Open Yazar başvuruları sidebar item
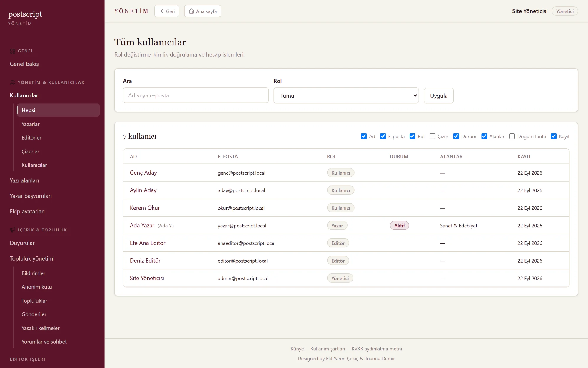 (x=31, y=196)
